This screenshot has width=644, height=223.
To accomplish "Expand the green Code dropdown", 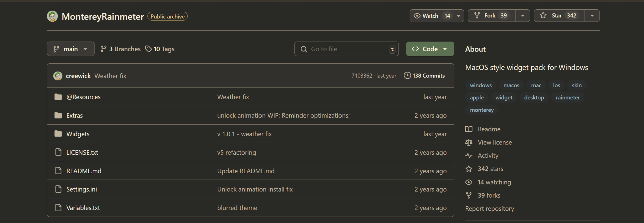I will click(430, 49).
